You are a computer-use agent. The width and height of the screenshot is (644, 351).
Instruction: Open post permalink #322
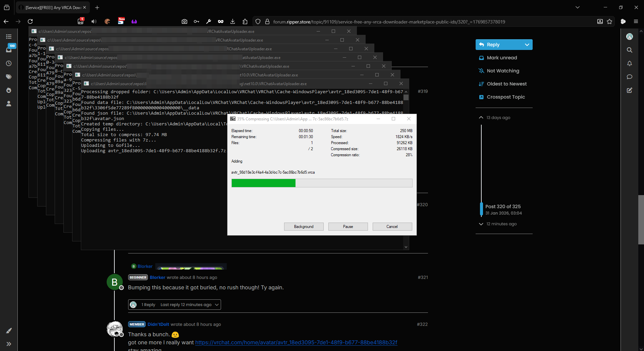(x=422, y=324)
